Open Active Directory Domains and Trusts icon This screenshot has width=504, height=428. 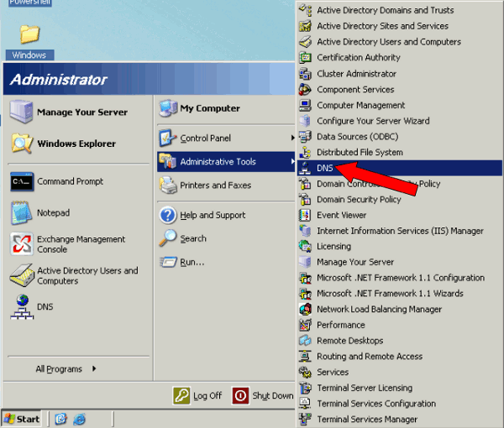pyautogui.click(x=305, y=10)
